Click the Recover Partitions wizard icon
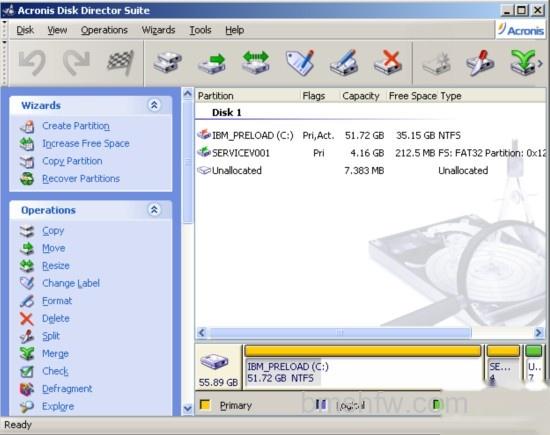This screenshot has height=435, width=550. [27, 179]
